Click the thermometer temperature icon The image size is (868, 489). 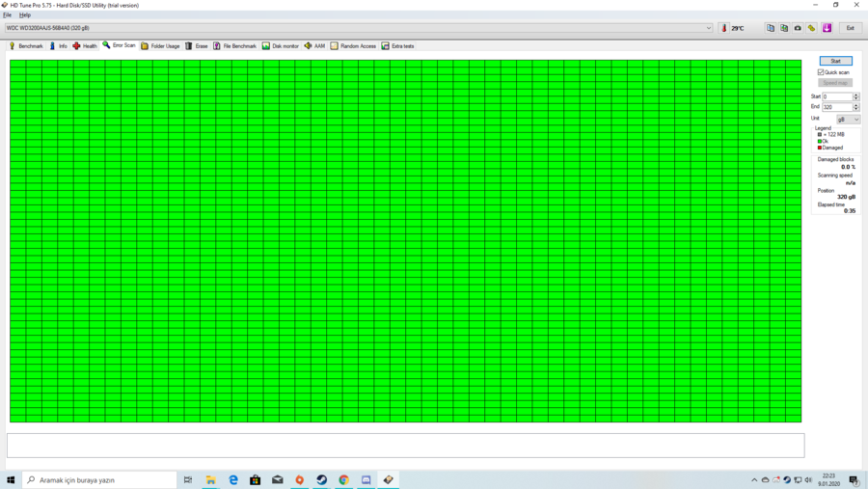[724, 28]
